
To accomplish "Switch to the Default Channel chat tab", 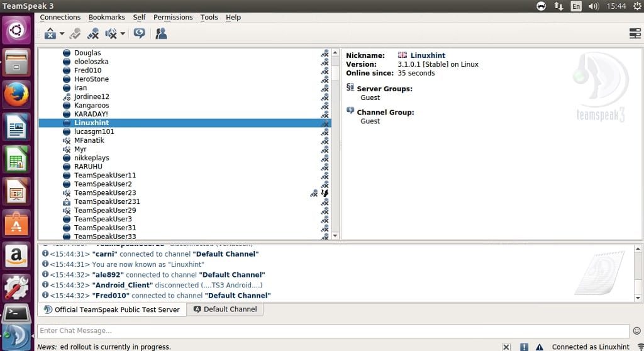I will coord(225,309).
